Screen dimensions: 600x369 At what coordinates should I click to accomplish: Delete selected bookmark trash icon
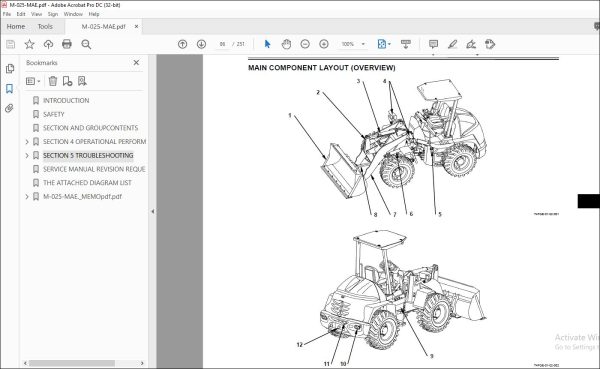click(x=53, y=81)
